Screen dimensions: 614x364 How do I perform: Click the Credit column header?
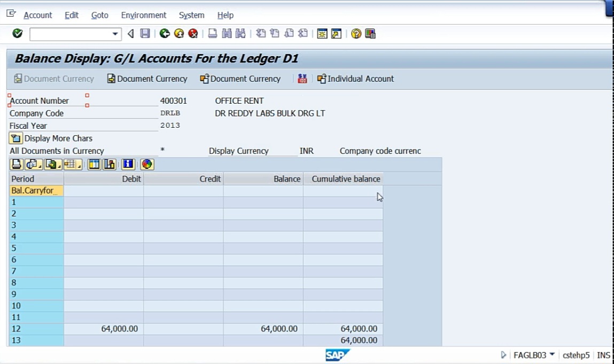184,179
